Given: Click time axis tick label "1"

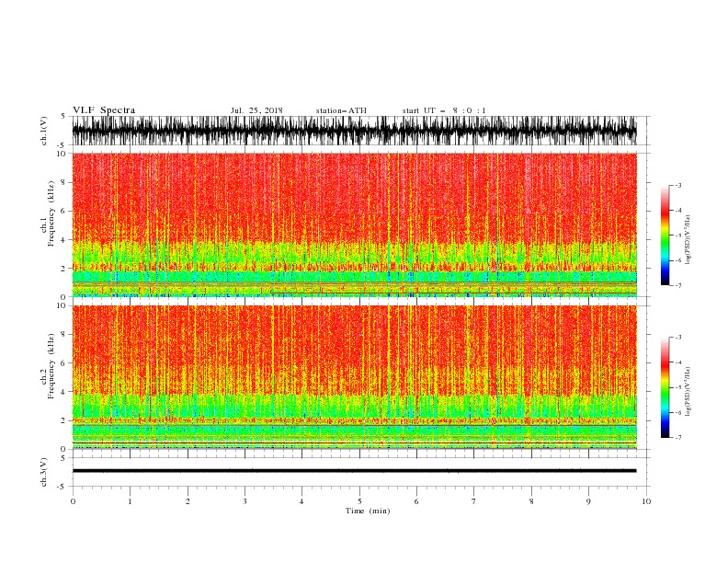Looking at the screenshot, I should (x=130, y=501).
